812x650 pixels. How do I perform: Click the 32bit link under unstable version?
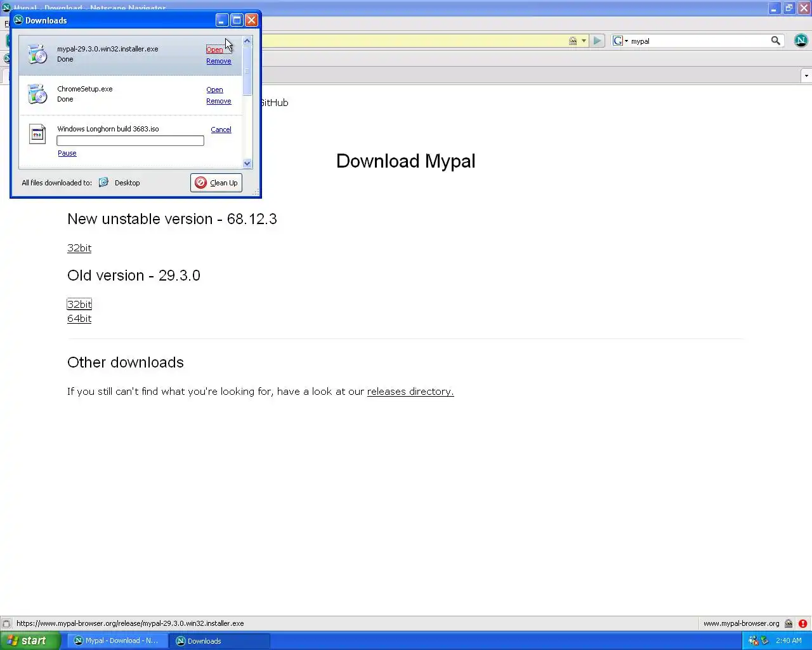(79, 248)
